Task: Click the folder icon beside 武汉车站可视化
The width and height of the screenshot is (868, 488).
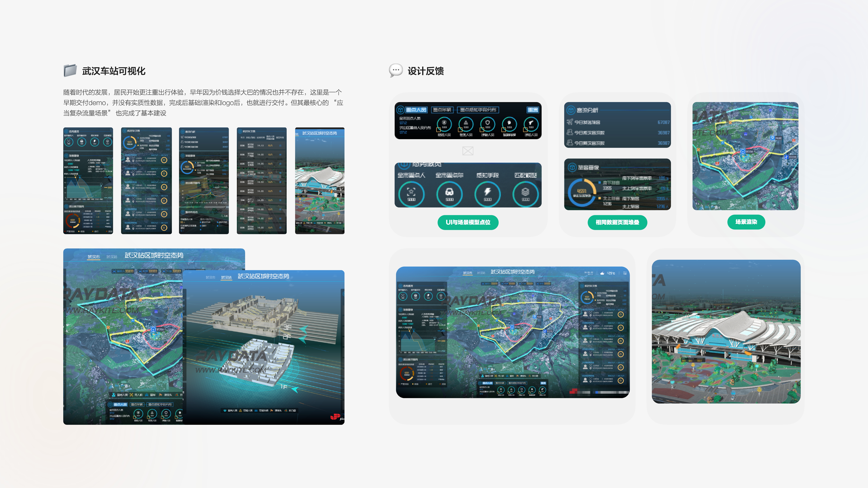Action: 70,71
